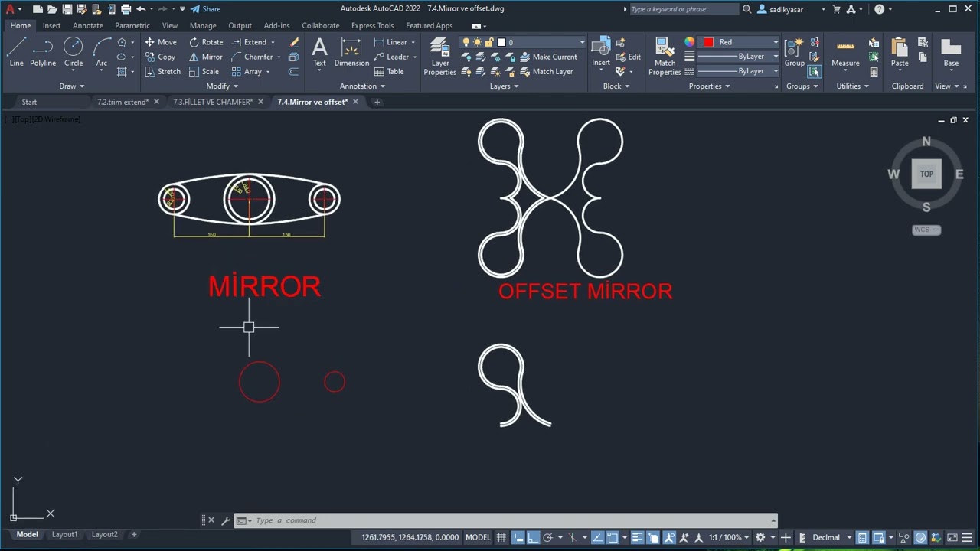Toggle MODEL space button in status bar
Screen dimensions: 980x551
tap(478, 537)
